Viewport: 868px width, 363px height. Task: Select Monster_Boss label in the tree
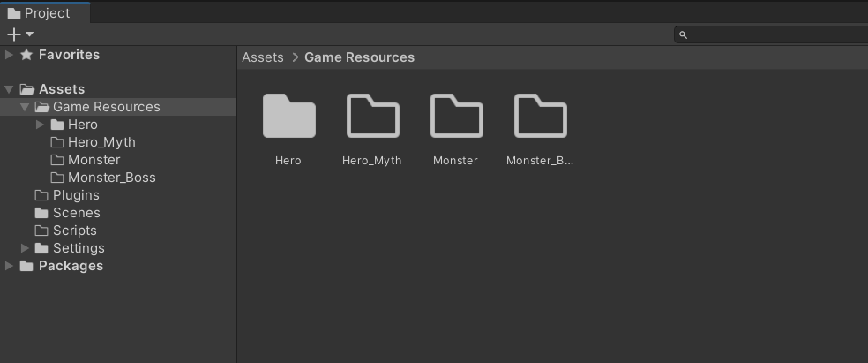pyautogui.click(x=112, y=178)
